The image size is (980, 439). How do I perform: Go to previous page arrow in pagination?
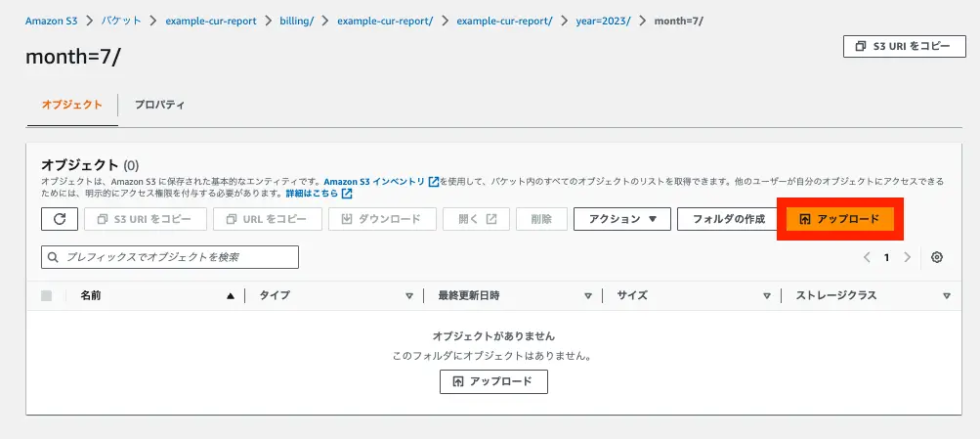coord(867,257)
